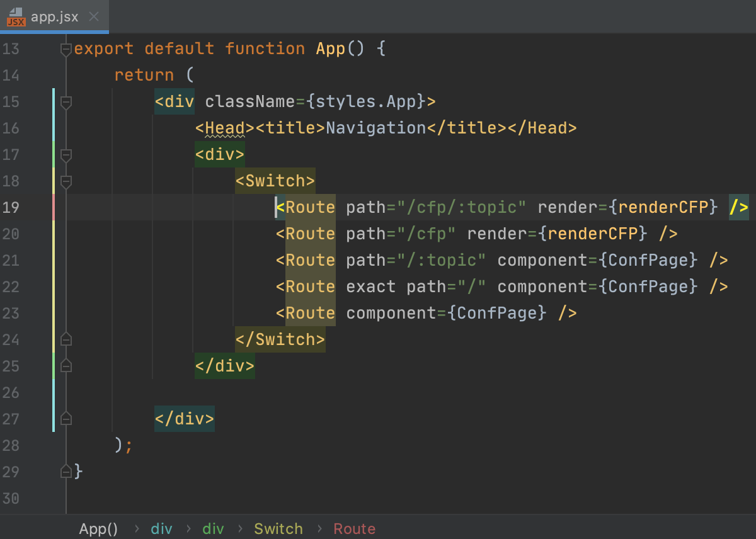Close the app.jsx tab
756x539 pixels.
pos(94,18)
